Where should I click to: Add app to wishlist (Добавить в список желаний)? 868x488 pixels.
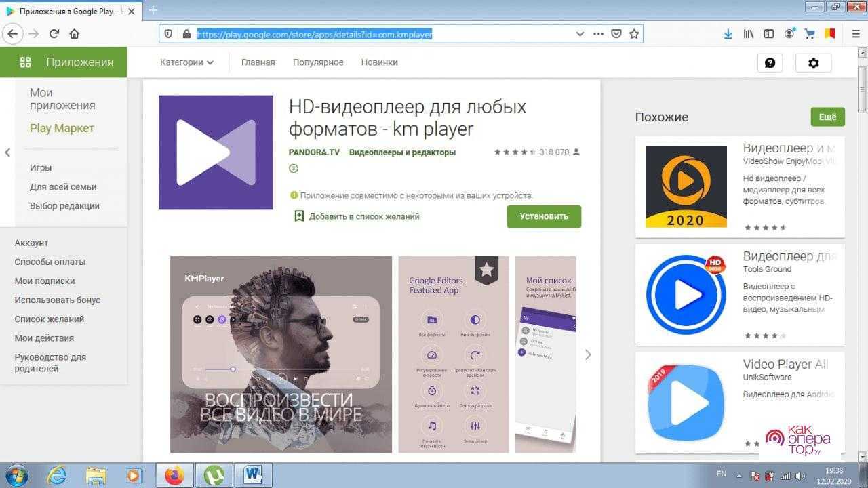point(357,216)
